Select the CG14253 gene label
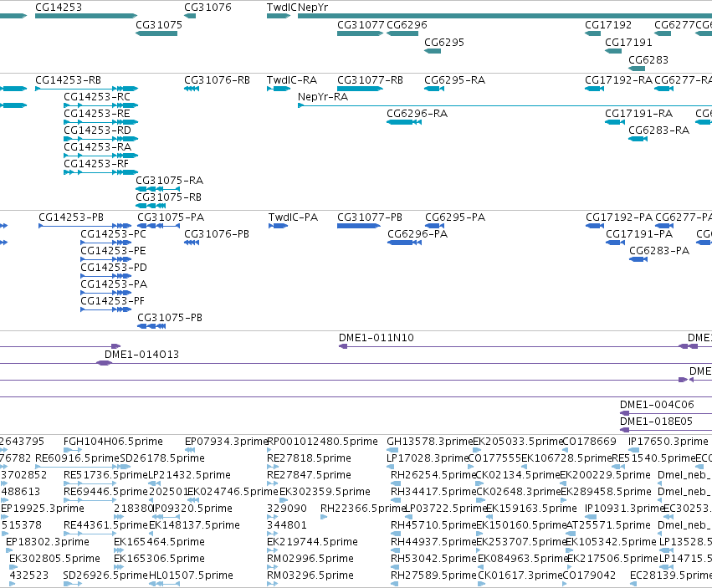Image resolution: width=712 pixels, height=588 pixels. coord(59,8)
